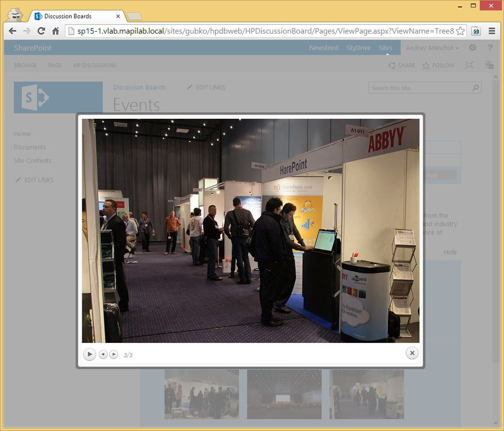
Task: Open Site Contents in left navigation
Action: [32, 160]
